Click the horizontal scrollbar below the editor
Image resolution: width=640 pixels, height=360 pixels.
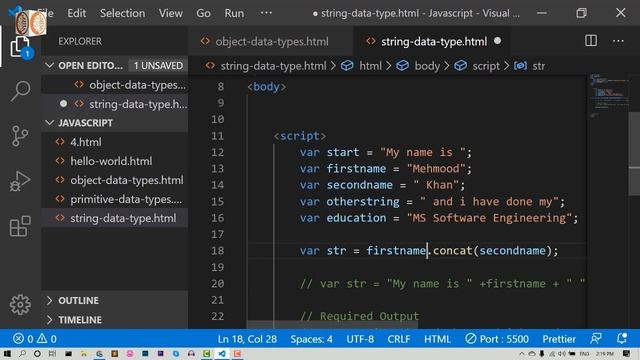click(332, 325)
